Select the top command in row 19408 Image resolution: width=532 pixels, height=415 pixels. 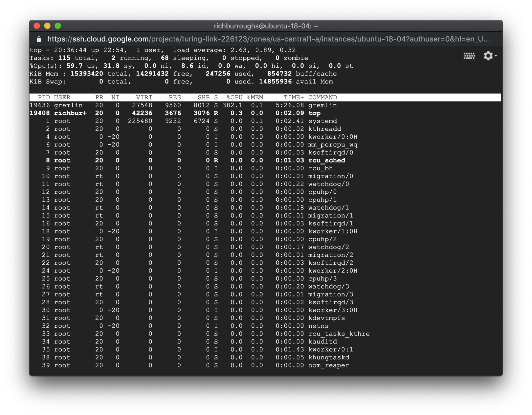(x=314, y=113)
